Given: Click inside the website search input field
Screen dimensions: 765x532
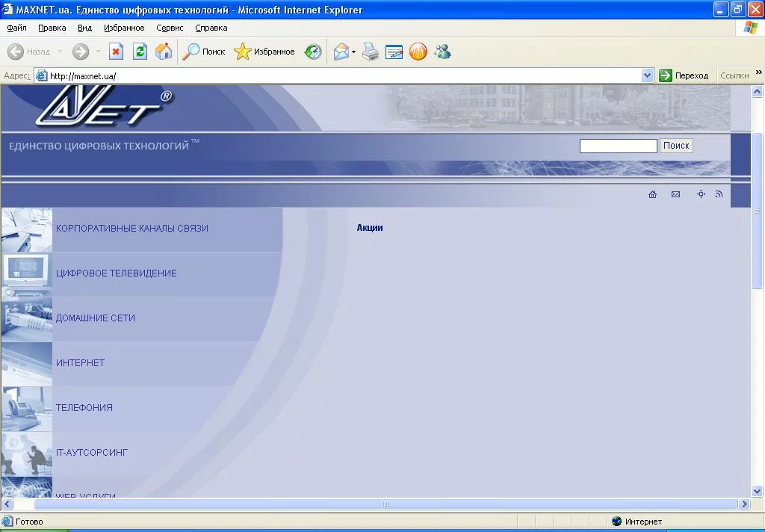Looking at the screenshot, I should (618, 146).
